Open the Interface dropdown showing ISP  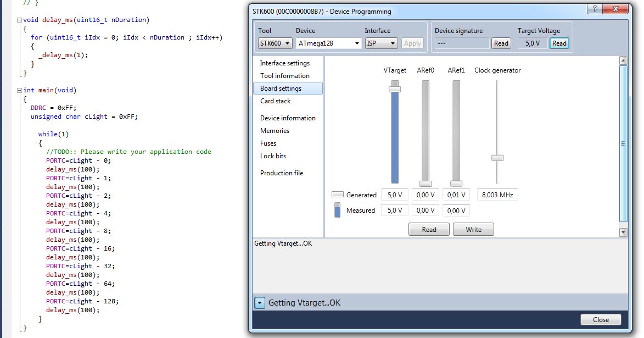[x=381, y=43]
